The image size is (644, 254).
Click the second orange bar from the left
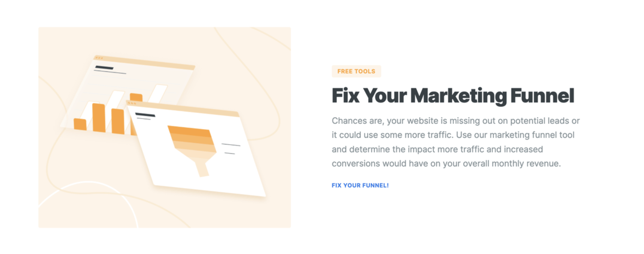pyautogui.click(x=99, y=118)
